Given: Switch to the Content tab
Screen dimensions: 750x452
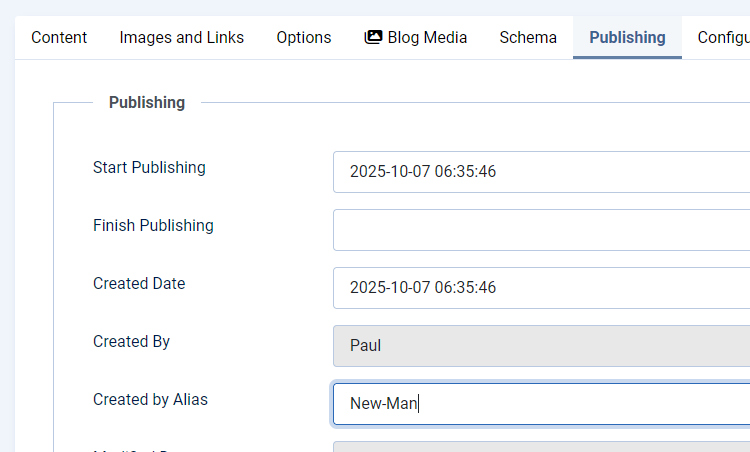Looking at the screenshot, I should (x=59, y=38).
